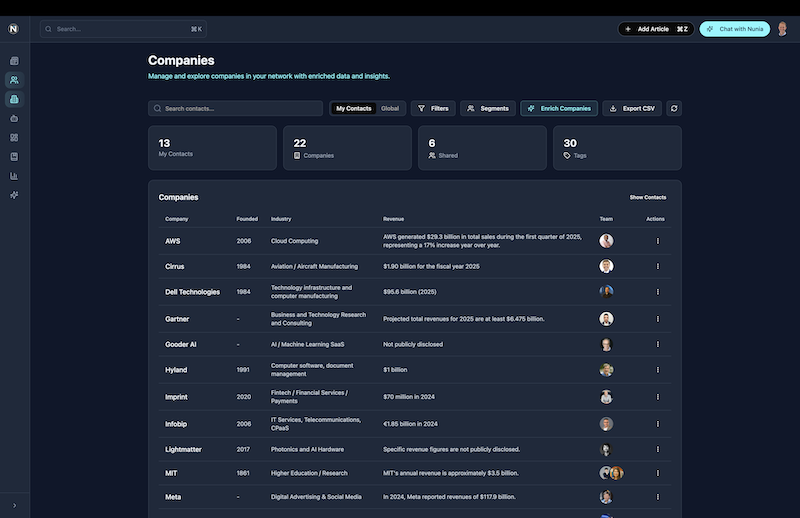This screenshot has width=800, height=518.
Task: Click the Company column header
Action: click(x=177, y=219)
